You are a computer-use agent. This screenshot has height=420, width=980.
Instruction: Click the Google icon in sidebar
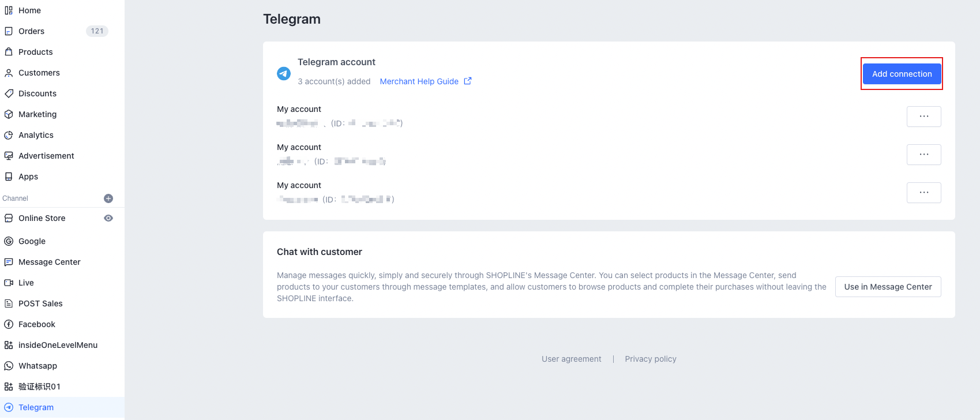9,241
